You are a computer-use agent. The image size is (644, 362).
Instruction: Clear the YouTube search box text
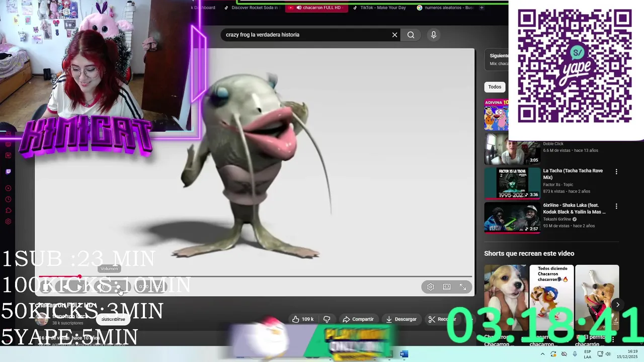(394, 35)
